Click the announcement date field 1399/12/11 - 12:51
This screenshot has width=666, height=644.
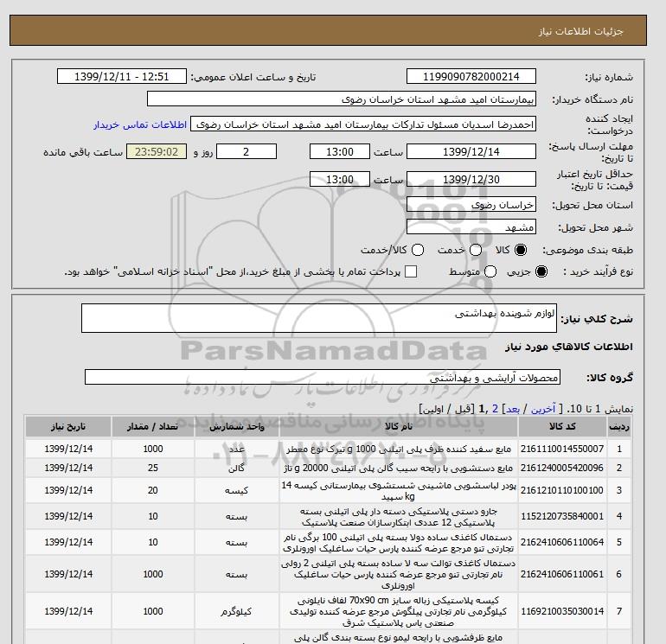(121, 76)
